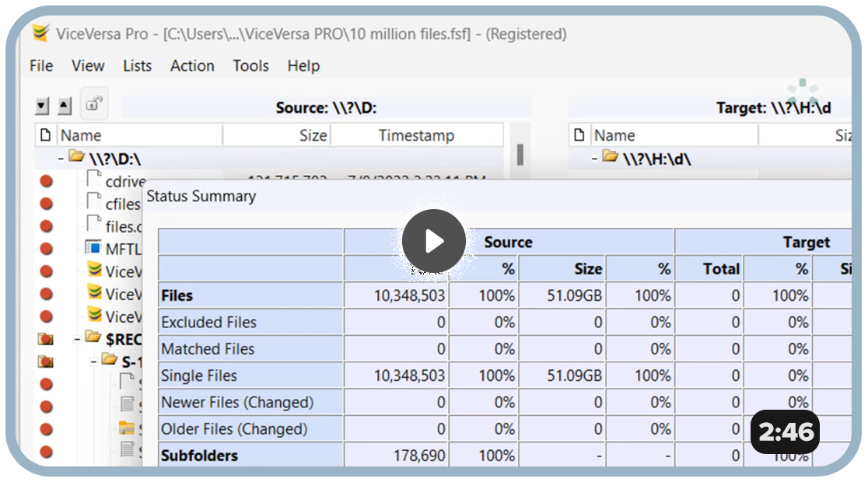868x482 pixels.
Task: Click folder status icon beside $REC
Action: (46, 339)
